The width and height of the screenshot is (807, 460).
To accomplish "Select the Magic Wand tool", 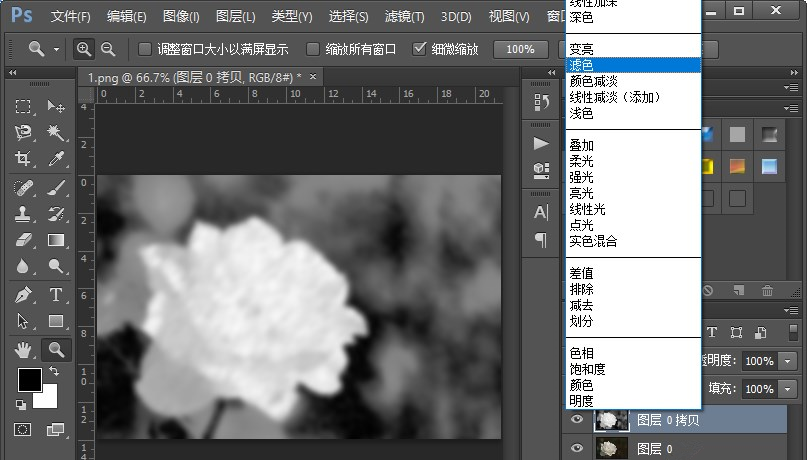I will click(56, 132).
